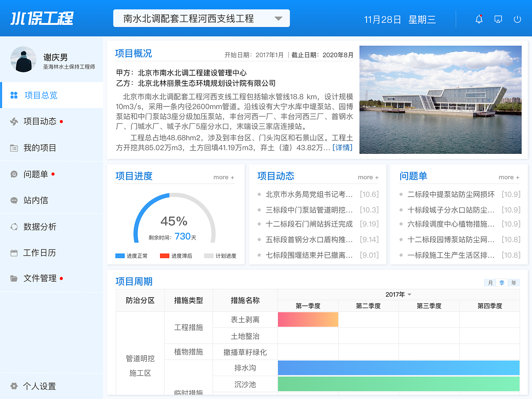532x399 pixels.
Task: Click more + in 问题单 panel
Action: 509,177
